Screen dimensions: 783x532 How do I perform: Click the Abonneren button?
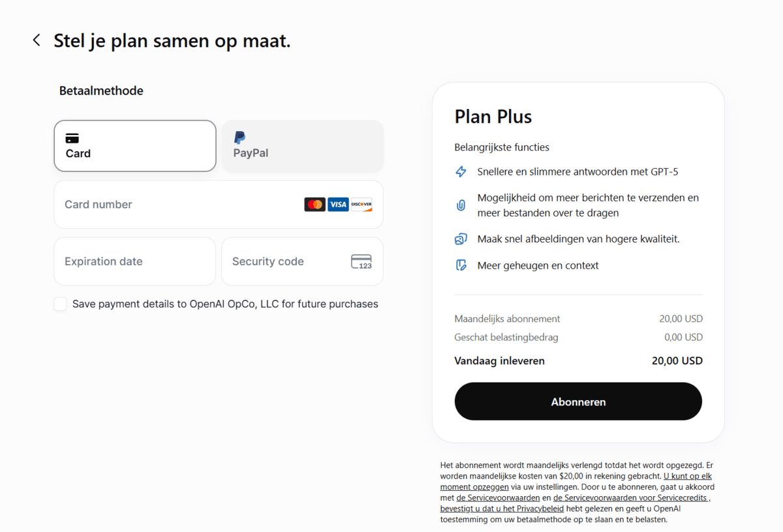click(x=578, y=402)
